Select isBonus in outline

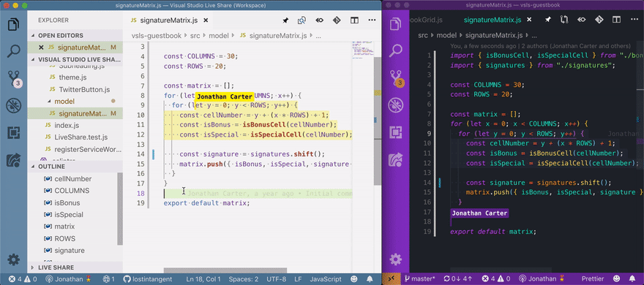67,202
